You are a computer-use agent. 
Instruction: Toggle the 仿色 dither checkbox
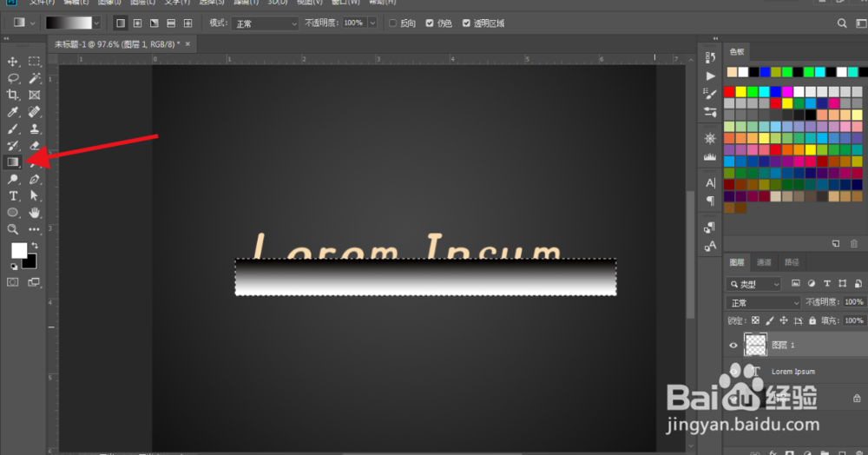[430, 23]
